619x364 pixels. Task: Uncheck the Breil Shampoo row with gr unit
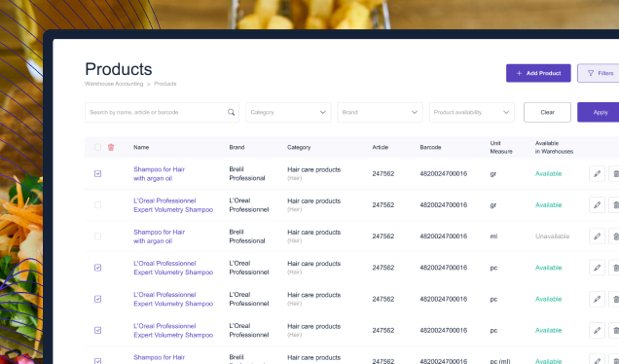point(98,173)
